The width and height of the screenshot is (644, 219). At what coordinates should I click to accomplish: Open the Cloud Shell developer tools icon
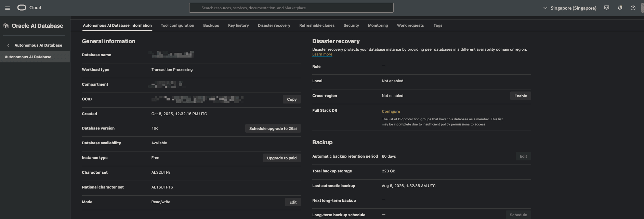coord(607,8)
